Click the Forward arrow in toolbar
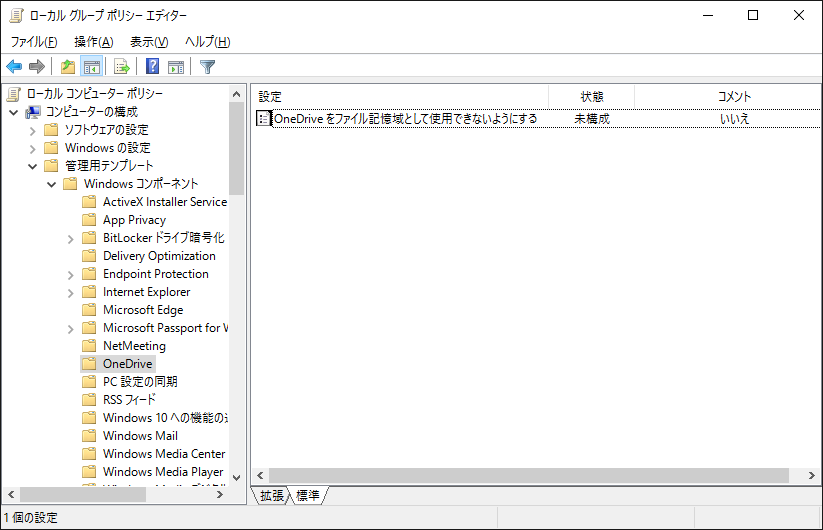This screenshot has height=530, width=823. [37, 67]
